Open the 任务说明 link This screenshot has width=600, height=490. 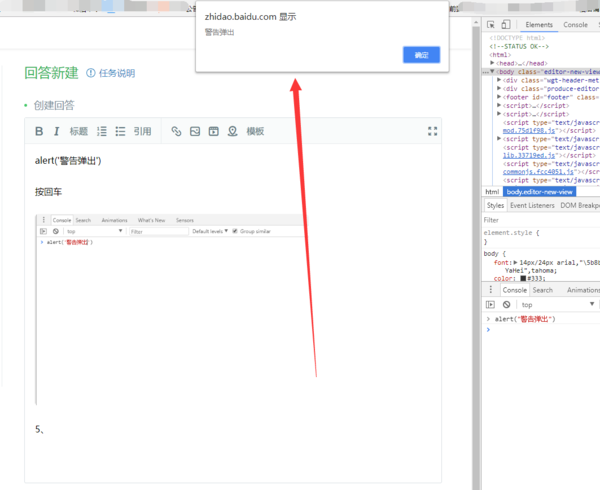[x=117, y=73]
